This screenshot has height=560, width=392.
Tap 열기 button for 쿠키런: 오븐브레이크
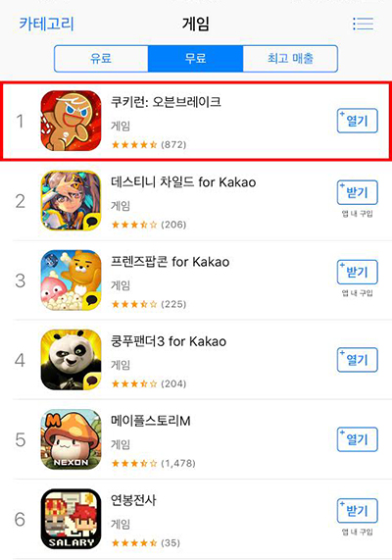tap(358, 121)
